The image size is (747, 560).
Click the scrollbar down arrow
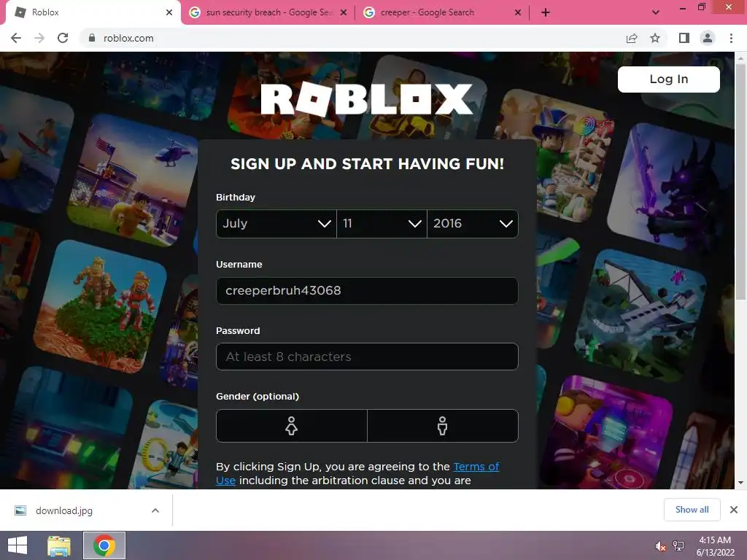pos(740,483)
